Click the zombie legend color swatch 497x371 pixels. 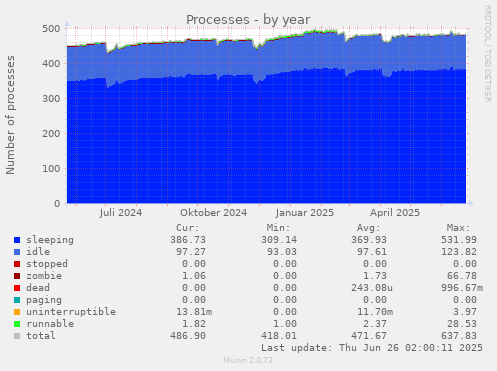(17, 276)
